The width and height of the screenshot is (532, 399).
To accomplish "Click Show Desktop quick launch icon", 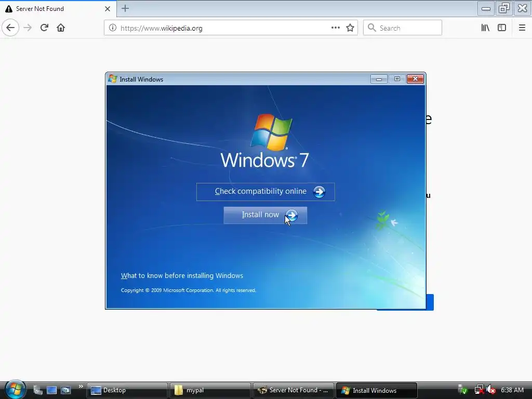I will (x=51, y=390).
